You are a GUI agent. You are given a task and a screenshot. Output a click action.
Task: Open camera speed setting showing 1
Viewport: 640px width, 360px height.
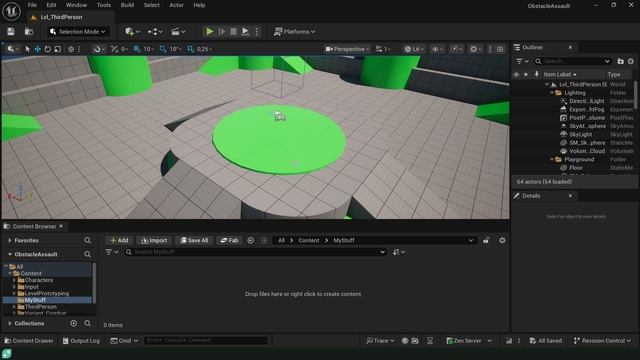tap(383, 49)
